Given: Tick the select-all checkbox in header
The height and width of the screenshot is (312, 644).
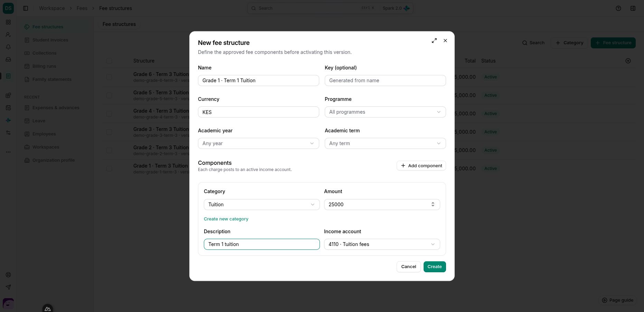Looking at the screenshot, I should [x=109, y=61].
